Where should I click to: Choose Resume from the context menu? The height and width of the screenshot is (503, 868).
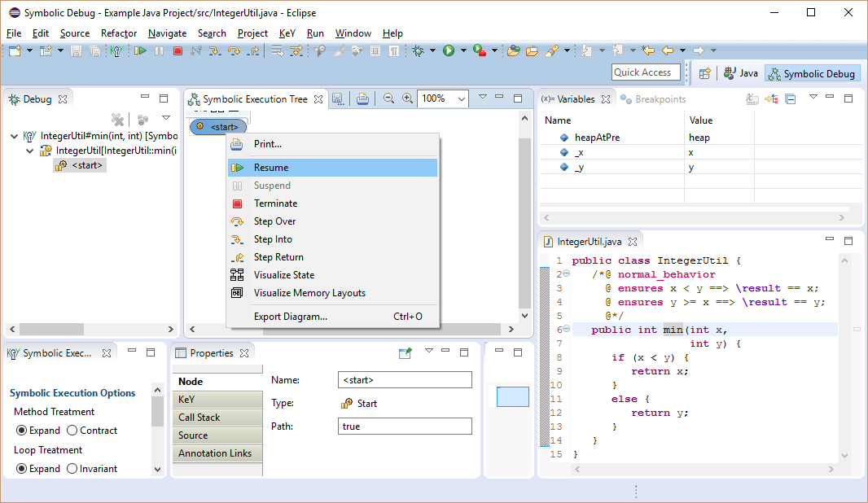click(x=333, y=168)
